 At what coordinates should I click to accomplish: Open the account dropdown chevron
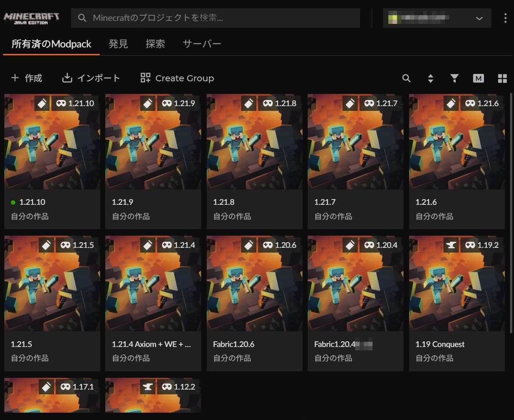click(479, 18)
